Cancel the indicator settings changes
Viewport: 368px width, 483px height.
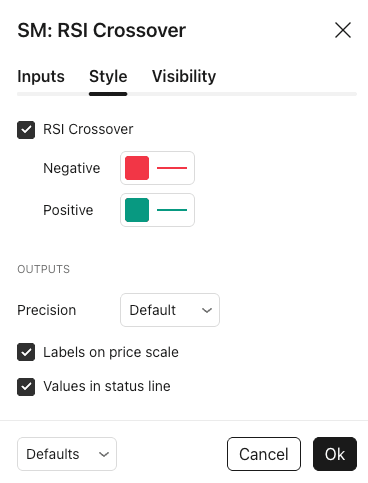[264, 454]
